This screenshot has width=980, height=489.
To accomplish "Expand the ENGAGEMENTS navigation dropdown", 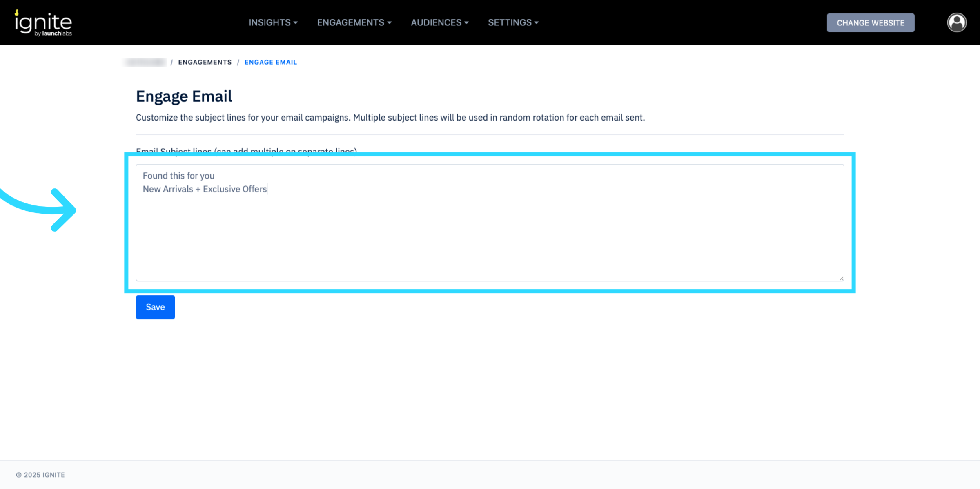I will [x=354, y=22].
